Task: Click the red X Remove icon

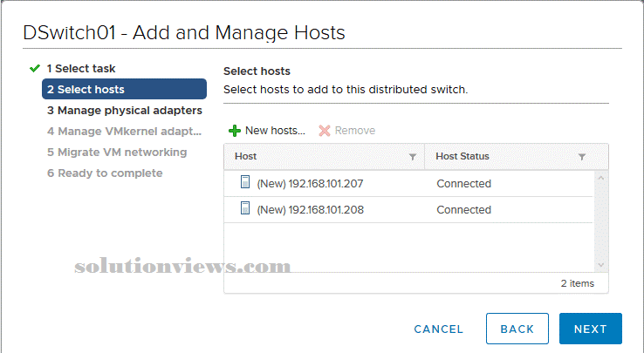Action: tap(325, 131)
